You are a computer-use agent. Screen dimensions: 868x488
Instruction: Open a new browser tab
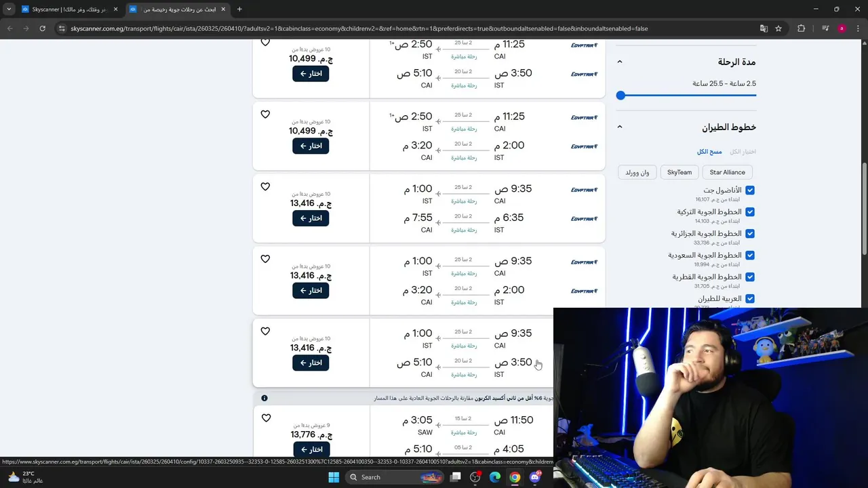coord(239,9)
